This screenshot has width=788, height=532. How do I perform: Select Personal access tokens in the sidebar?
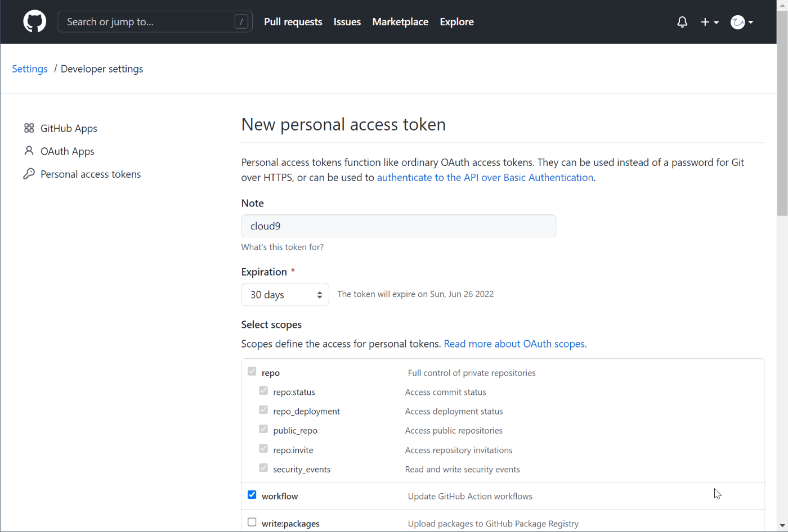click(91, 174)
